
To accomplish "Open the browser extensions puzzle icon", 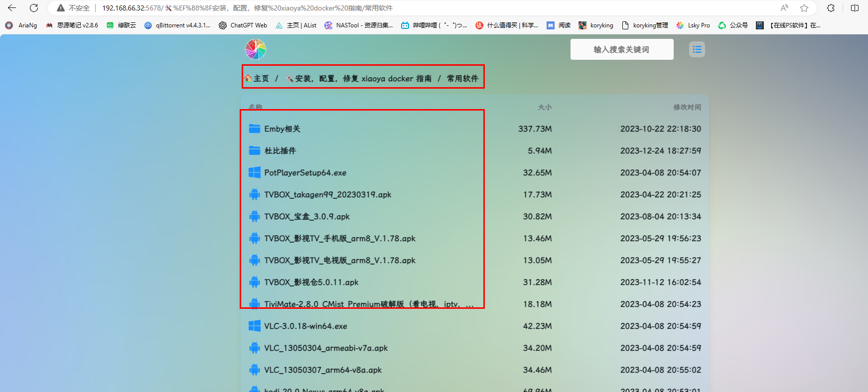I will tap(831, 8).
